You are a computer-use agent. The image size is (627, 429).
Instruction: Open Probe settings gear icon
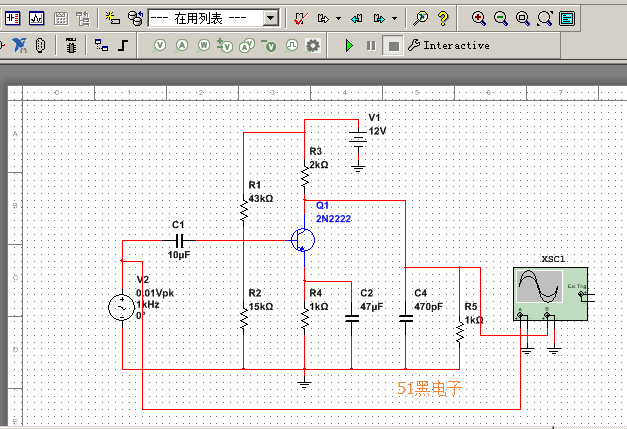point(313,46)
